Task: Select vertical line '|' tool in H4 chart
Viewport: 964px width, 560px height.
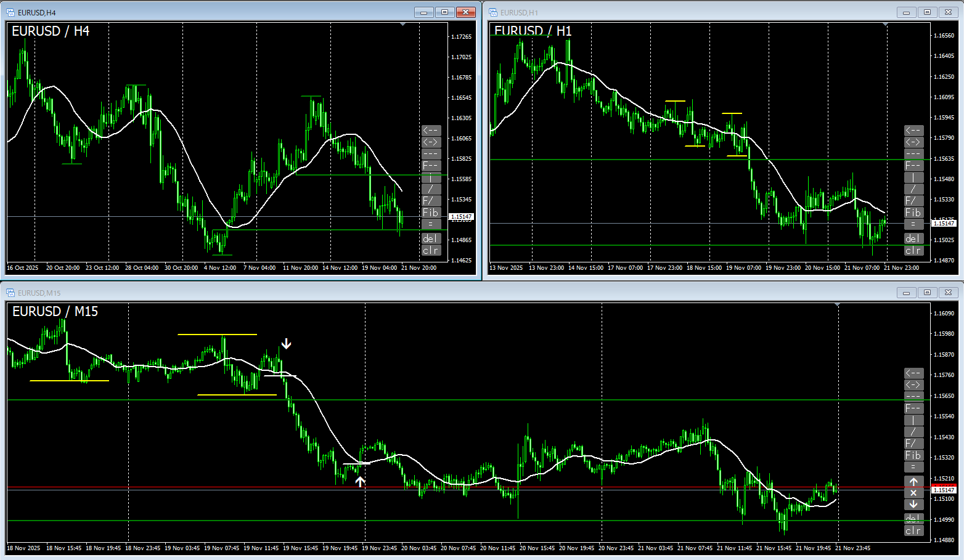Action: click(431, 177)
